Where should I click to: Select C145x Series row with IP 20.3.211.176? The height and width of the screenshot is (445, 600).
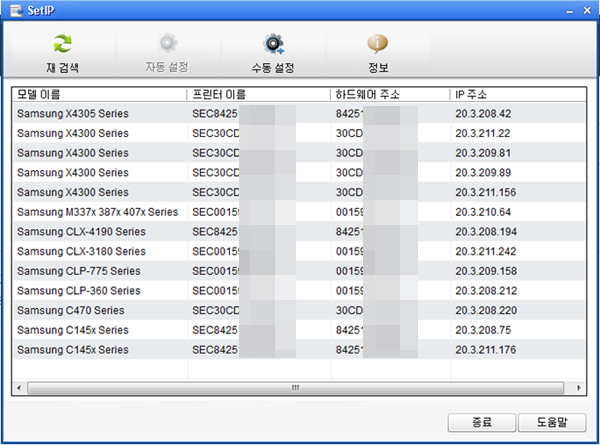[x=299, y=350]
